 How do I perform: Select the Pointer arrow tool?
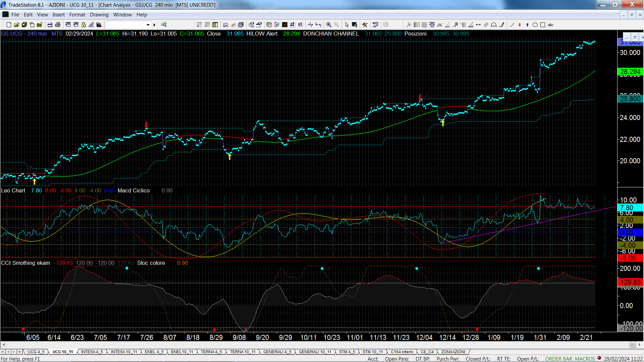(347, 25)
